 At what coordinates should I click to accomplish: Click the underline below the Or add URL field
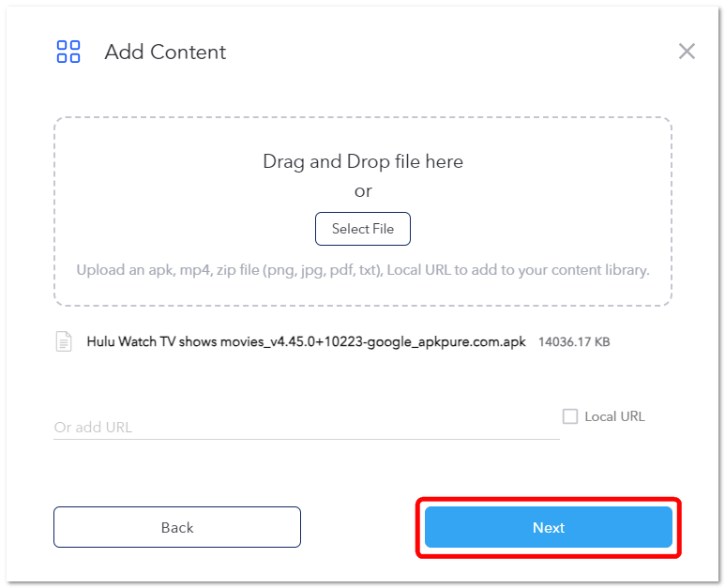pos(307,439)
